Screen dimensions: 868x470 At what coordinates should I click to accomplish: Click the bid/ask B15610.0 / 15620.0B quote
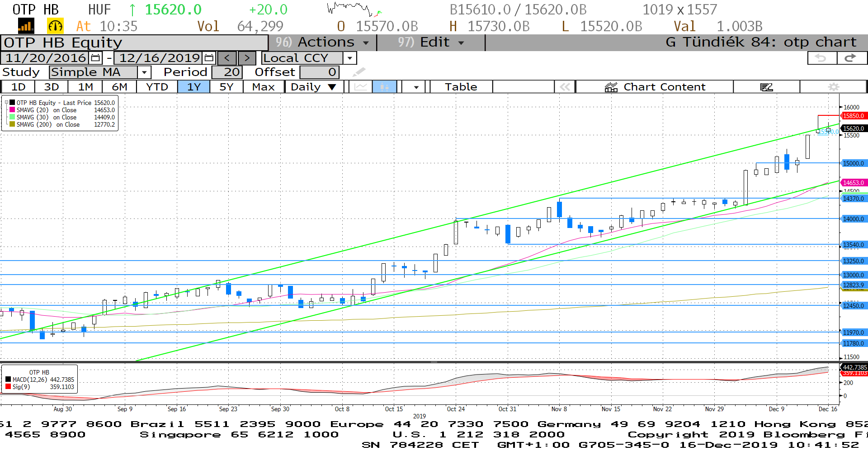(x=518, y=9)
